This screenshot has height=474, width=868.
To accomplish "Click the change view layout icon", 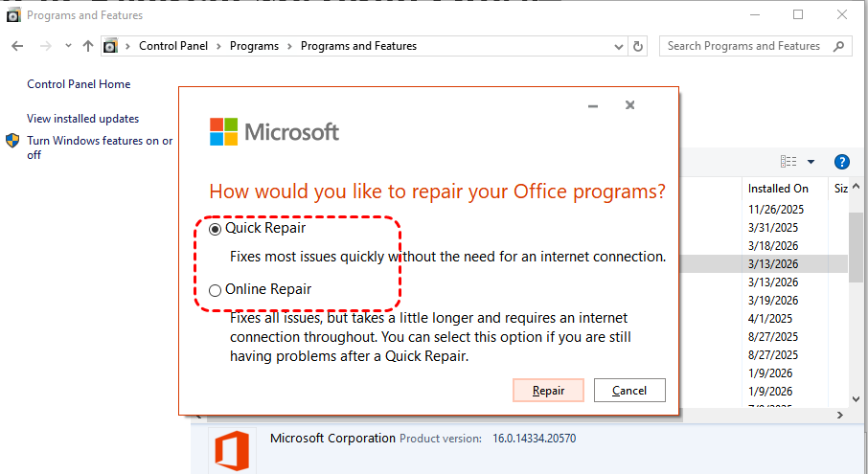I will (788, 162).
